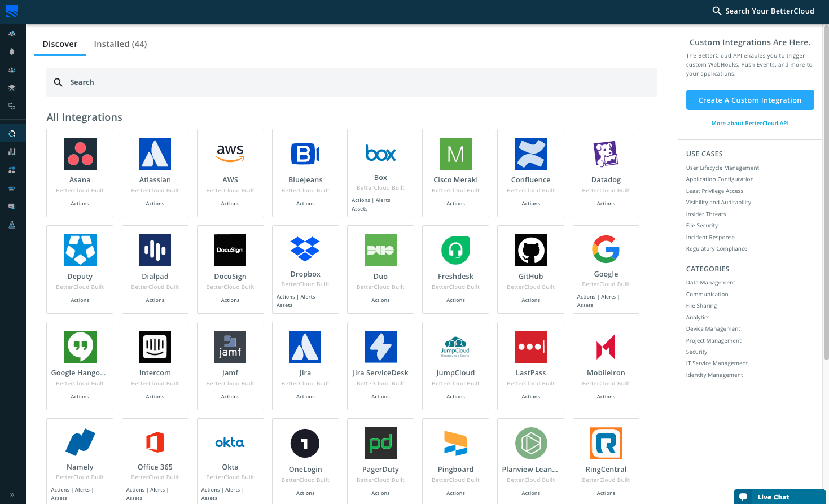Choose the Insider Threats use case
The width and height of the screenshot is (829, 504).
pyautogui.click(x=705, y=214)
